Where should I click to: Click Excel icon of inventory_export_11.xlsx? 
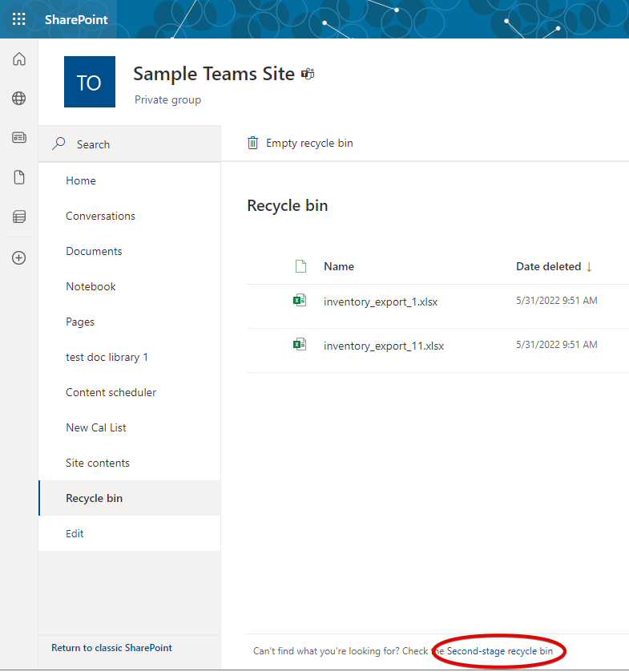click(299, 346)
